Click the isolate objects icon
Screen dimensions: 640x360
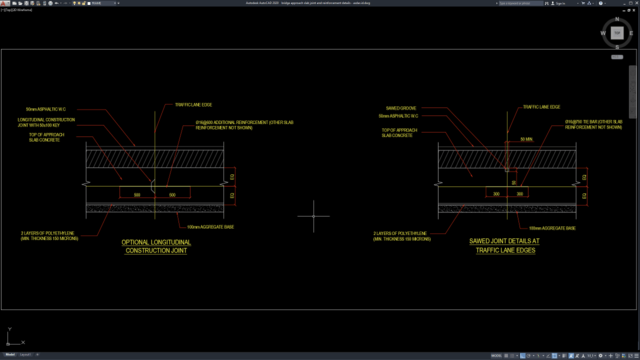coord(617,356)
